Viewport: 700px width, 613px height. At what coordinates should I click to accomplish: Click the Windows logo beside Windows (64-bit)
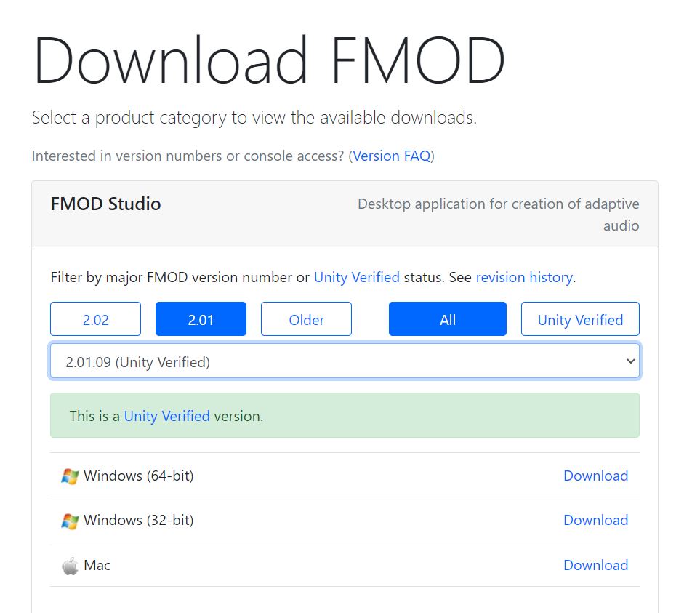click(x=68, y=476)
